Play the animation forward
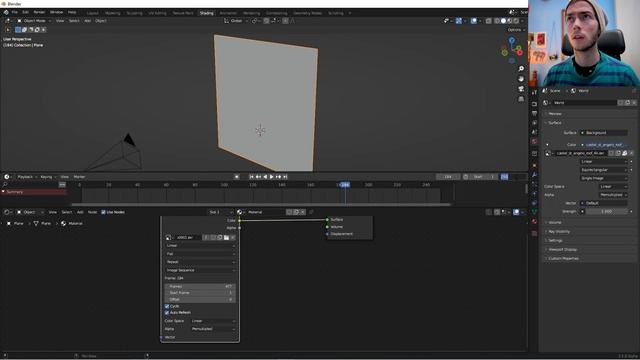Screen dimensions: 640x360 pos(271,177)
